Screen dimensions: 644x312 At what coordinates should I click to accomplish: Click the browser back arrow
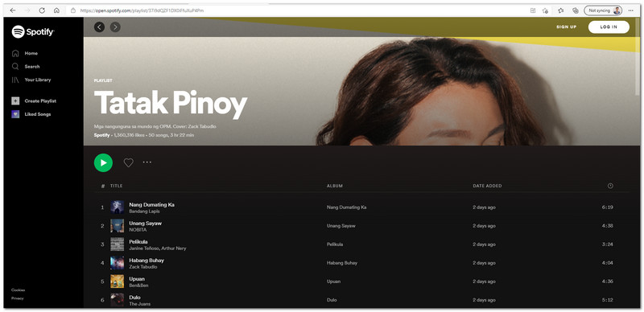tap(13, 10)
